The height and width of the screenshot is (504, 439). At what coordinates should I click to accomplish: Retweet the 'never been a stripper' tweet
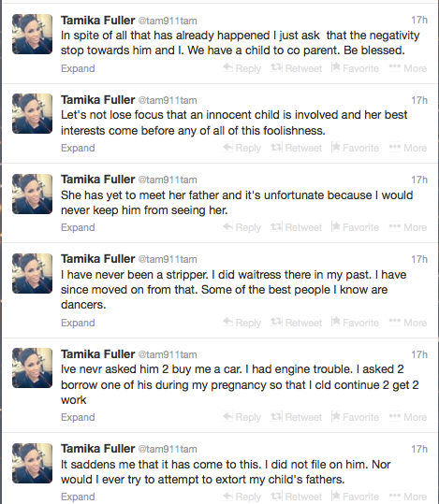pyautogui.click(x=296, y=323)
